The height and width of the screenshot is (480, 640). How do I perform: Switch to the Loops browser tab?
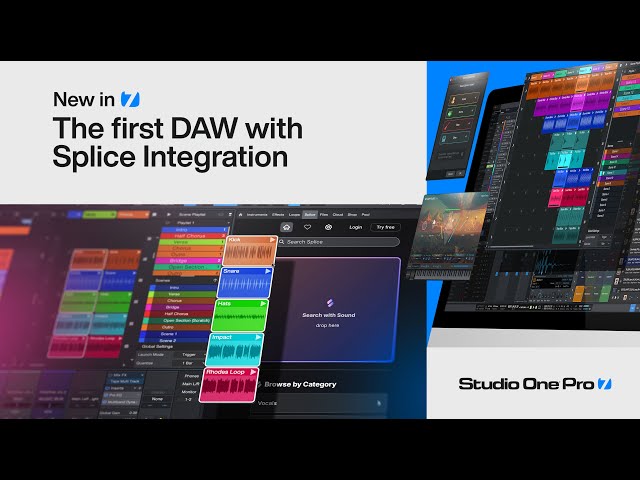point(294,215)
